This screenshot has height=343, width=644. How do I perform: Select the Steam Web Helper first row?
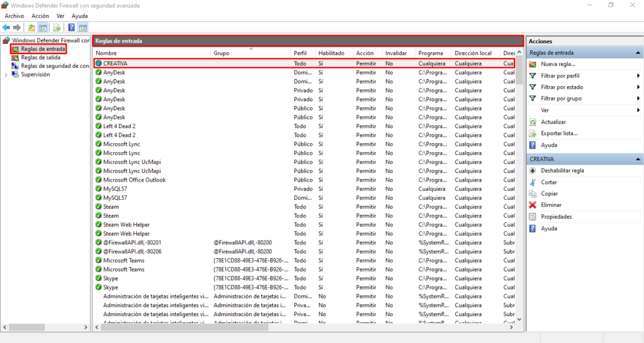pyautogui.click(x=304, y=224)
